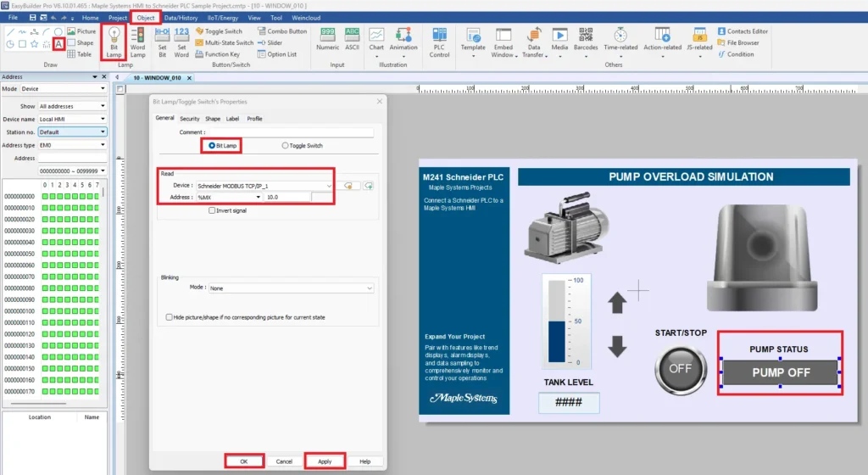Open the Read Device Schneider MODBUS dropdown
This screenshot has width=868, height=475.
264,186
